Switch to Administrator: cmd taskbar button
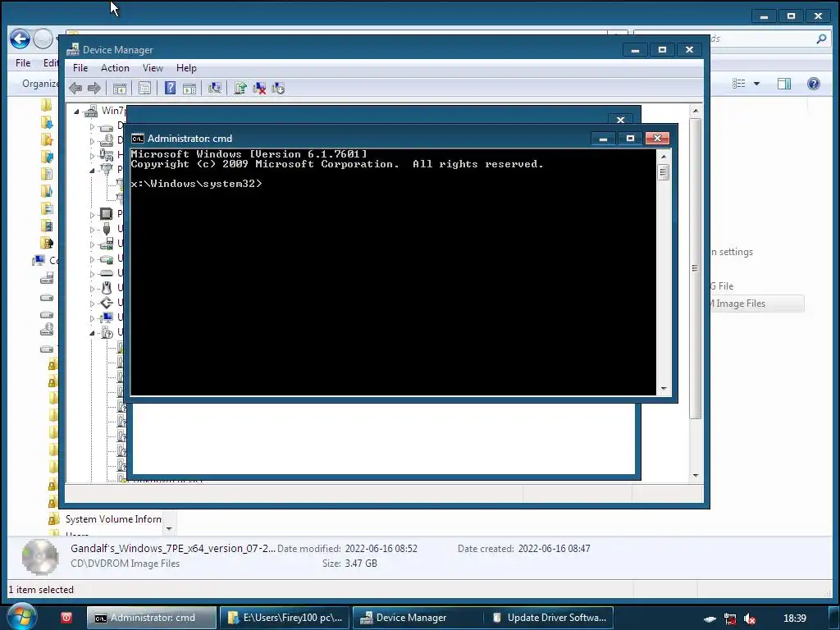840x630 pixels. (x=152, y=618)
